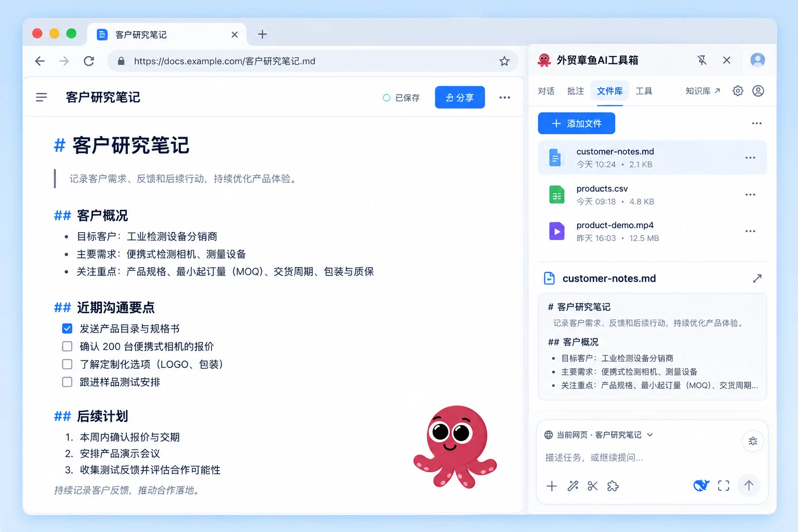Click the puzzle-piece plugin icon
The height and width of the screenshot is (532, 798).
click(x=613, y=486)
